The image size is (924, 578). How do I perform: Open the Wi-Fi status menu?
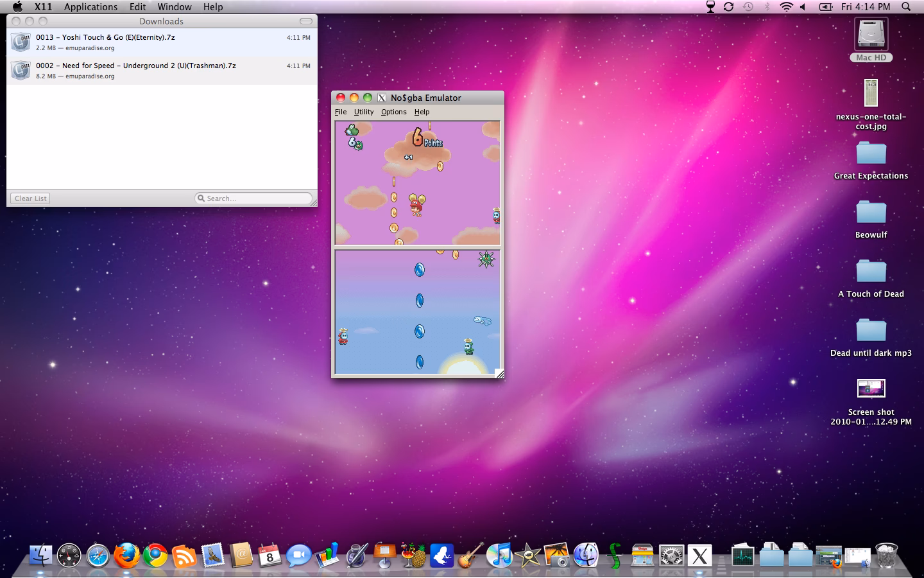786,6
